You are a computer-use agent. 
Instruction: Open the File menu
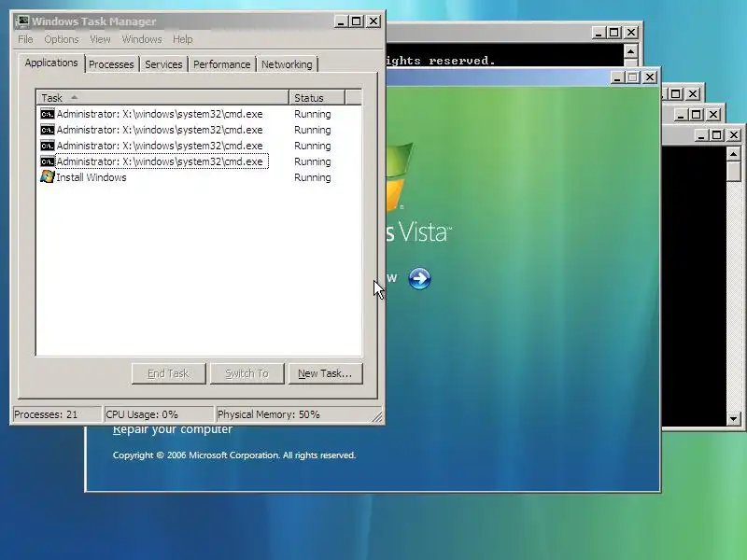25,39
